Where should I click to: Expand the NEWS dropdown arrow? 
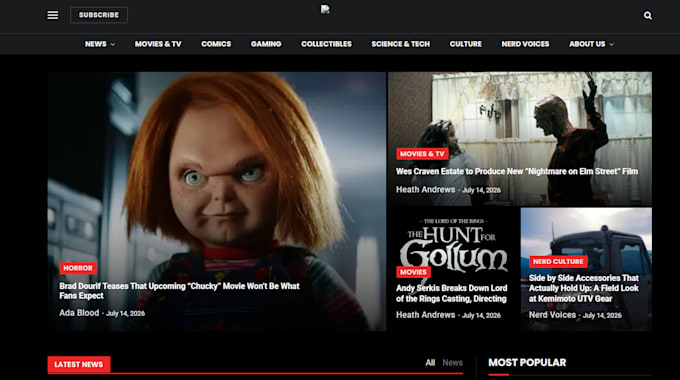pos(113,44)
